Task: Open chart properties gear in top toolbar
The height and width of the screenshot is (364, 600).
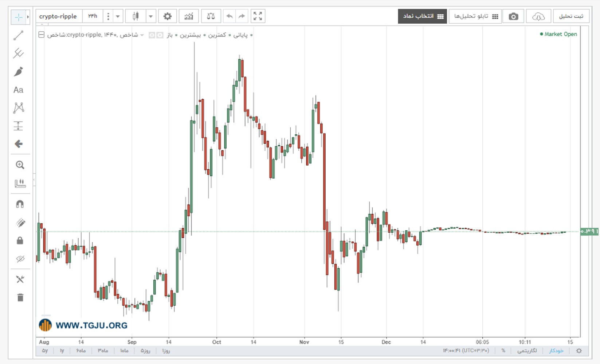Action: coord(168,16)
